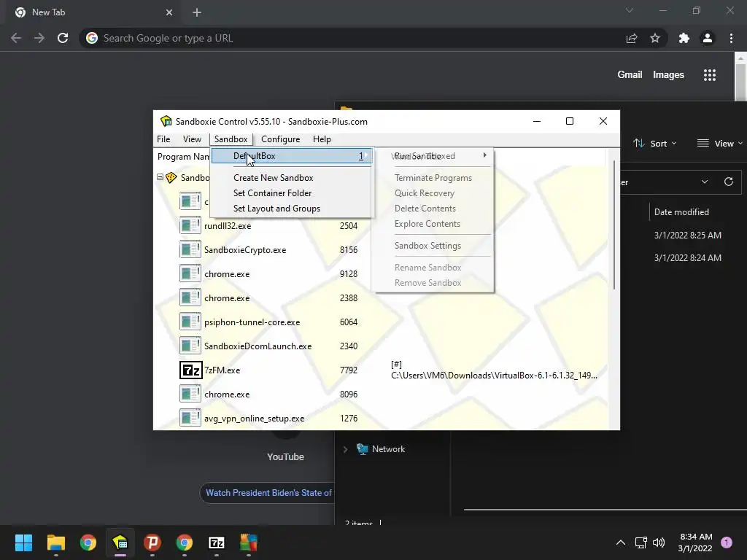The width and height of the screenshot is (747, 560).
Task: Select the rundll32.exe row text
Action: click(228, 226)
